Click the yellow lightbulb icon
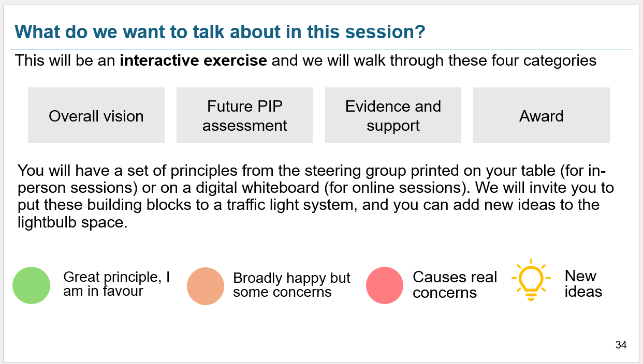 (531, 280)
